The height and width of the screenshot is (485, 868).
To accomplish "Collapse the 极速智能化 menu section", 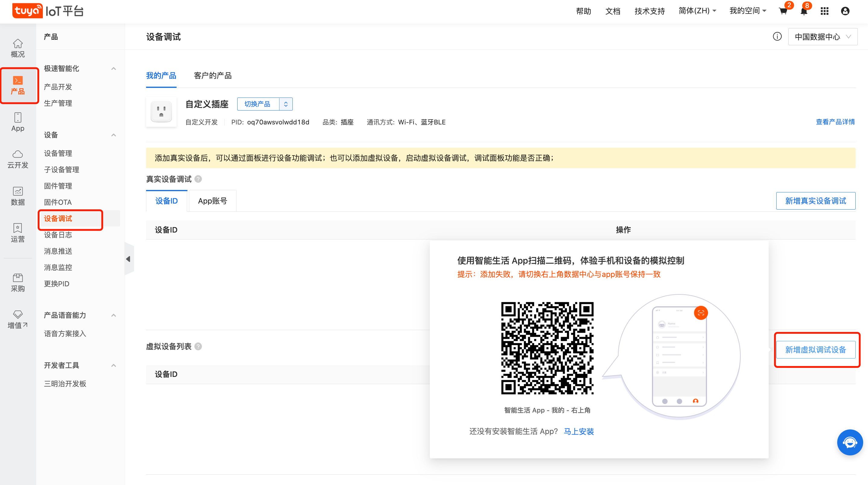I will coord(113,69).
